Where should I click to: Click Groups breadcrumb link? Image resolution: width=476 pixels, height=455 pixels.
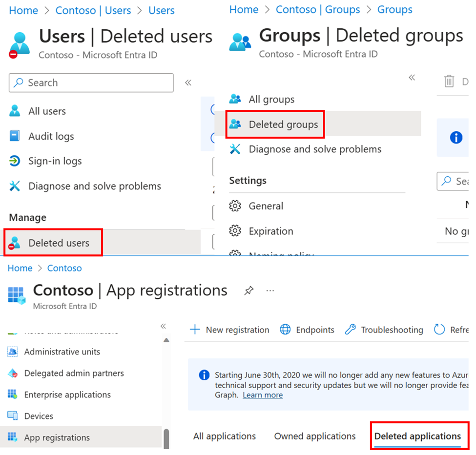394,9
